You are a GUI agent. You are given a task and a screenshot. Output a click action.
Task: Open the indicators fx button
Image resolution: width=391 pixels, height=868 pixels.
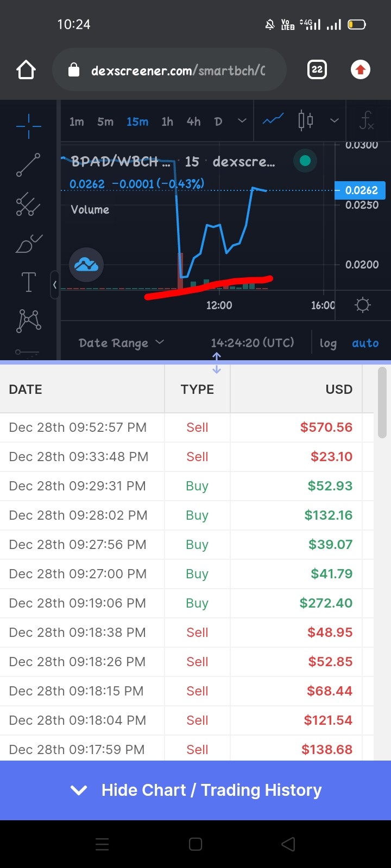pos(367,121)
